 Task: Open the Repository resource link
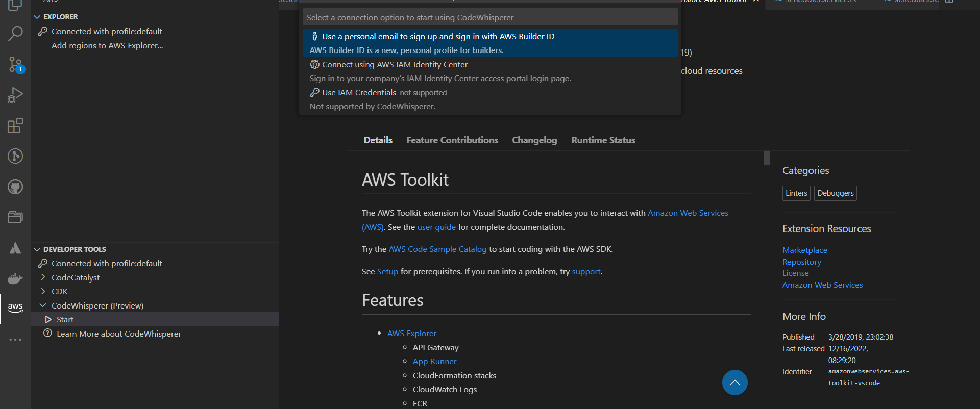[802, 262]
